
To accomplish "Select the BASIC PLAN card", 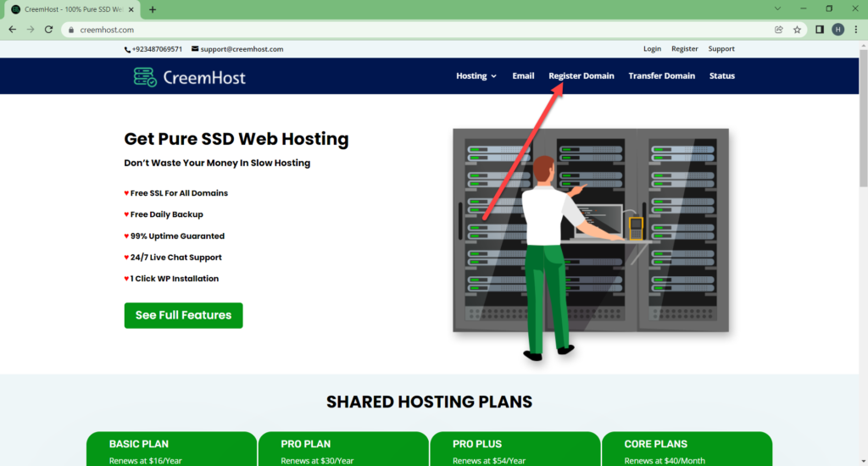I will pyautogui.click(x=171, y=449).
